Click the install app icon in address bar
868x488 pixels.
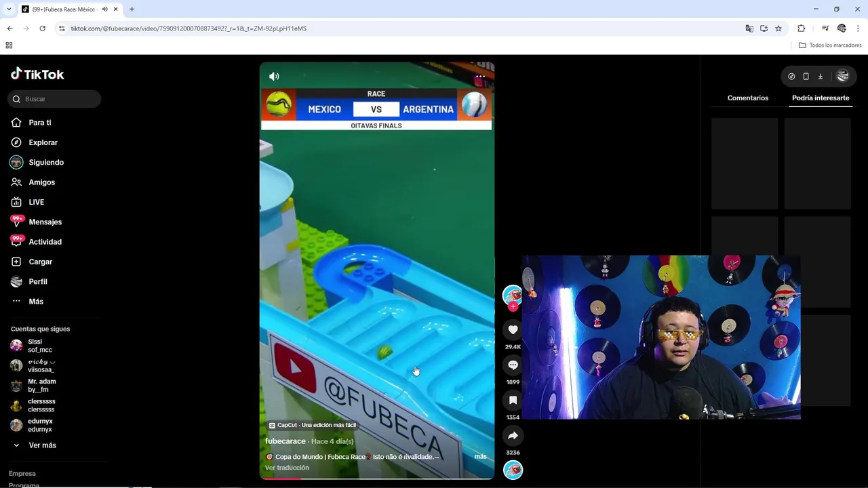click(764, 28)
